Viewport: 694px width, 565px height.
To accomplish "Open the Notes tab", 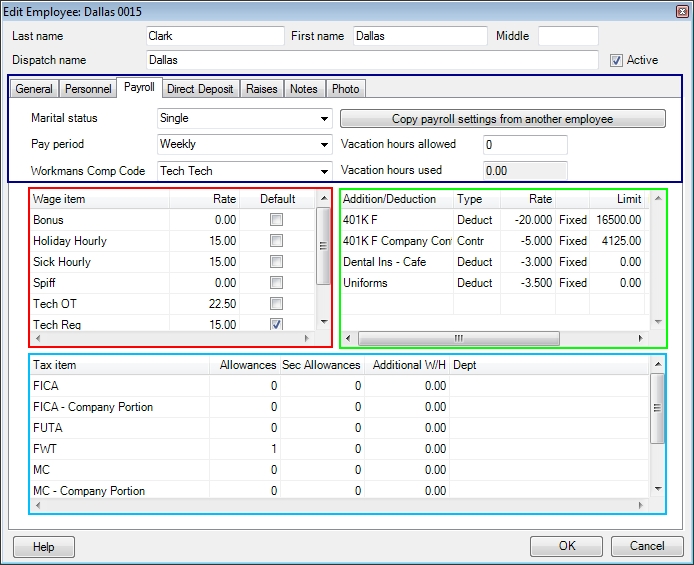I will [304, 89].
